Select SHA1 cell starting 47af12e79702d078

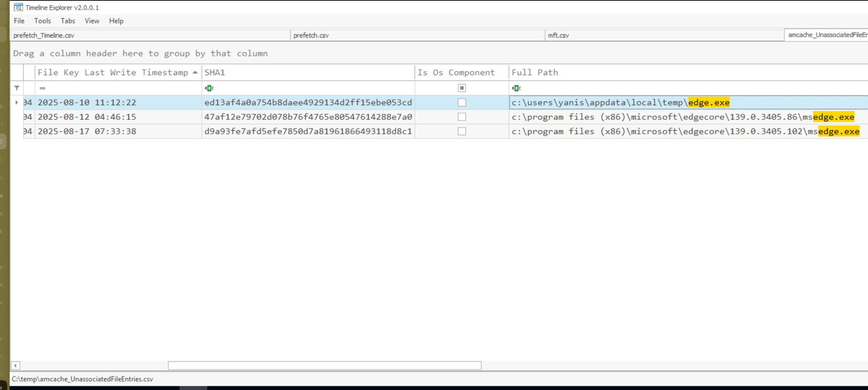coord(308,117)
